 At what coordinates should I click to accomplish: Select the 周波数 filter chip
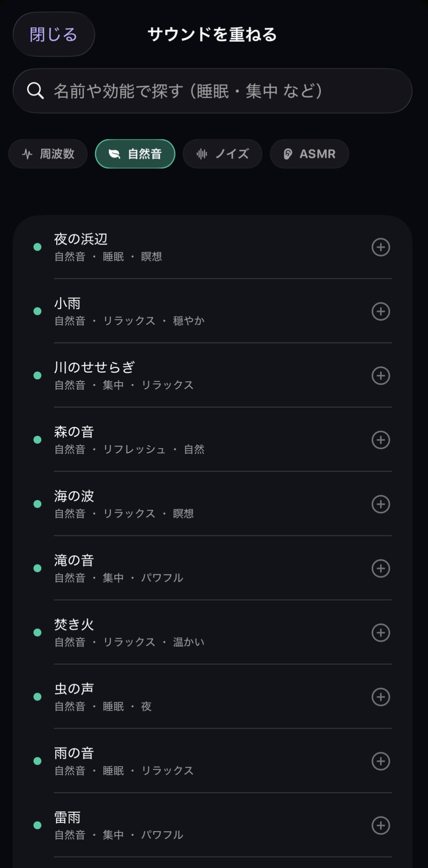48,154
